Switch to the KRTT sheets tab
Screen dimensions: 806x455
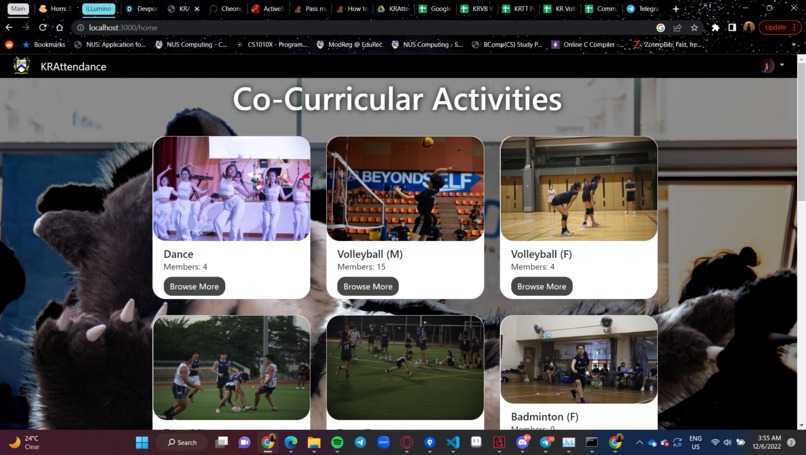tap(518, 9)
